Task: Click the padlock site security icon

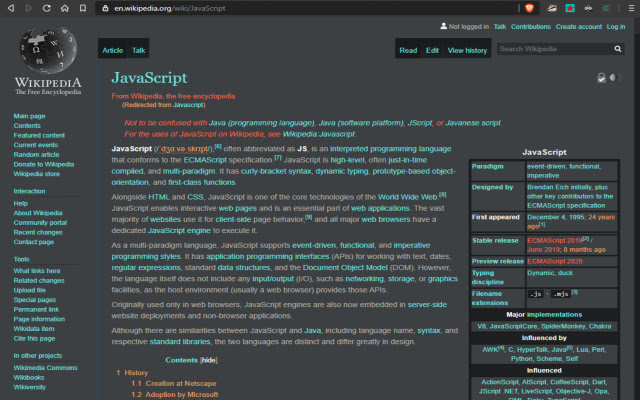Action: point(105,8)
